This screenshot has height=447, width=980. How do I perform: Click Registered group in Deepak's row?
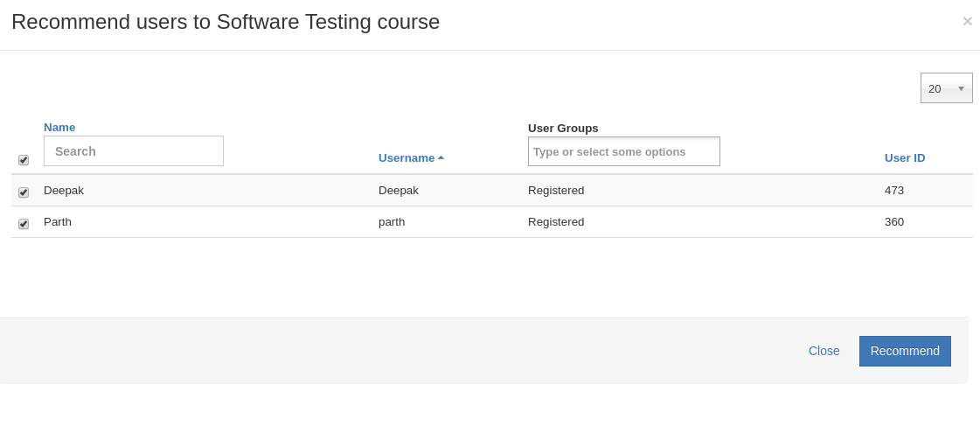click(556, 191)
